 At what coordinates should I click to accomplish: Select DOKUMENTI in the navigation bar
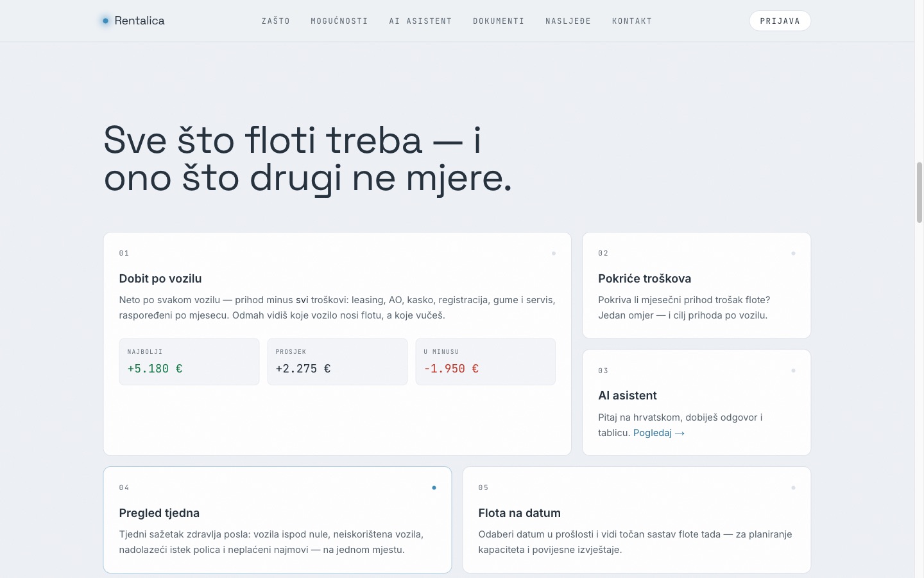499,21
